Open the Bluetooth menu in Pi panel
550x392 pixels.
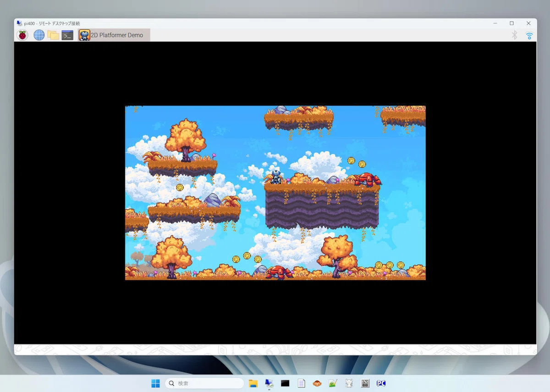pos(515,35)
